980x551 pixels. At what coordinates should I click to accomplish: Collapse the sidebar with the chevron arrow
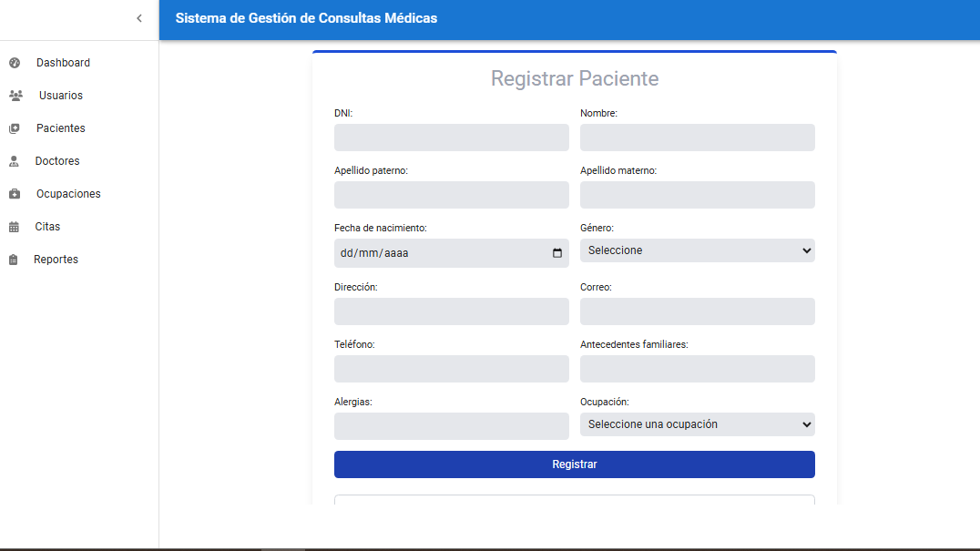[139, 19]
